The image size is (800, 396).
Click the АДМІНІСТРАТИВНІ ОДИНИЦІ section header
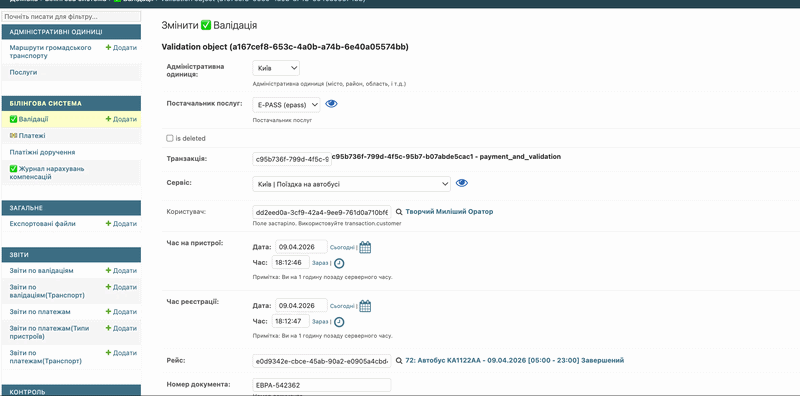(x=71, y=32)
